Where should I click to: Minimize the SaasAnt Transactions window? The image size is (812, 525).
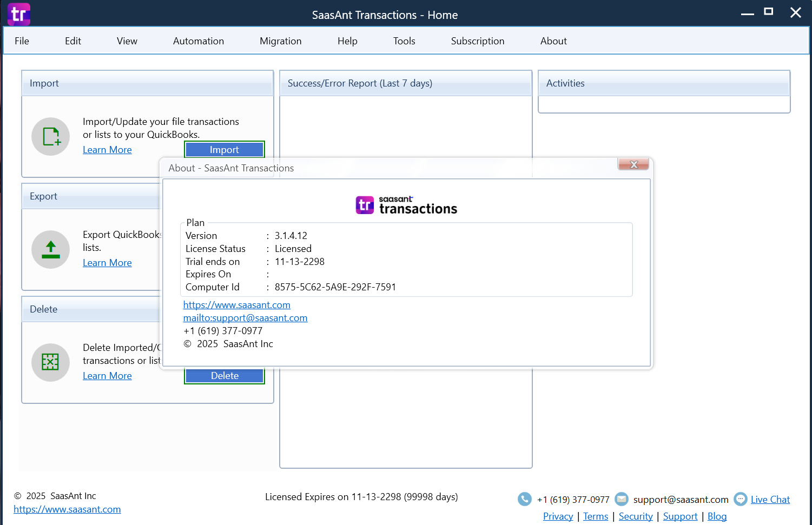(x=748, y=14)
